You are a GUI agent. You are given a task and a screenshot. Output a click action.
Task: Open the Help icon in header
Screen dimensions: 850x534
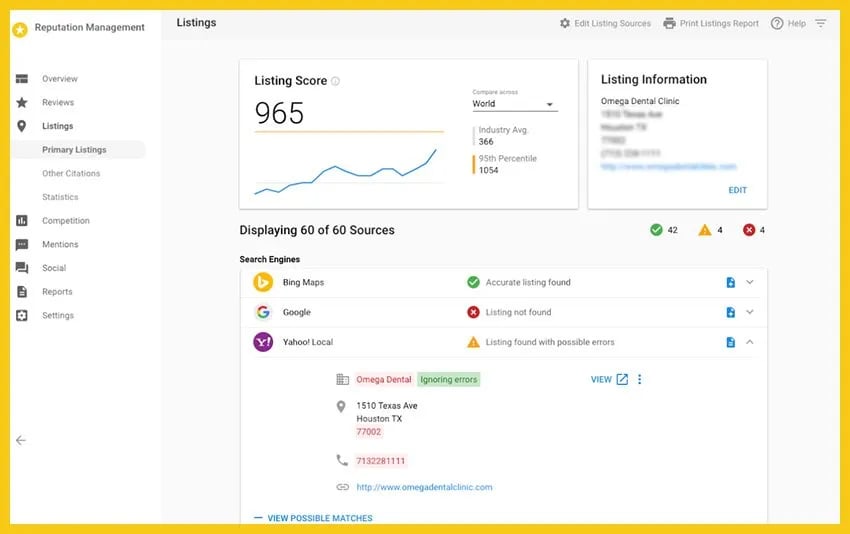click(x=777, y=23)
